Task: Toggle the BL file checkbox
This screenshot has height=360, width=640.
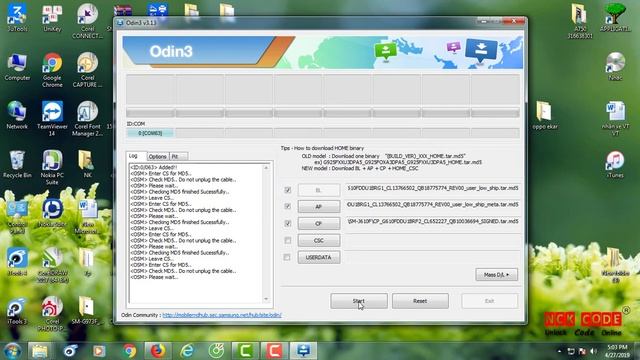Action: tap(288, 190)
